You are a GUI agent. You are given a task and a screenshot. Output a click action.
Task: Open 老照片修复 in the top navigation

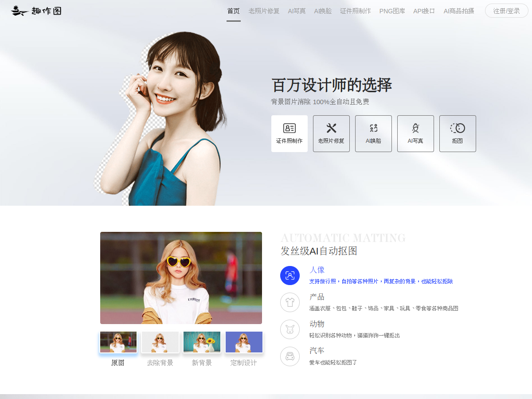[264, 11]
